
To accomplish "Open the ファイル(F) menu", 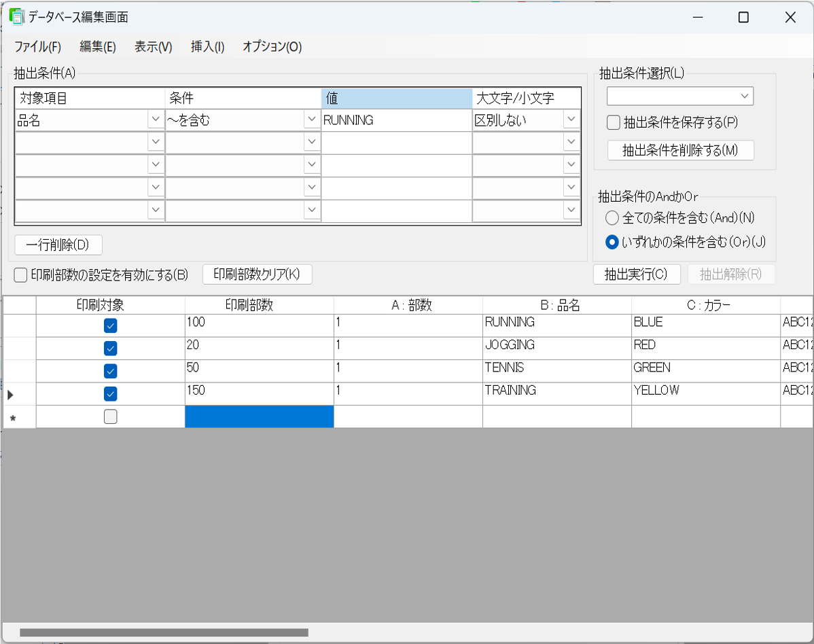I will point(37,47).
